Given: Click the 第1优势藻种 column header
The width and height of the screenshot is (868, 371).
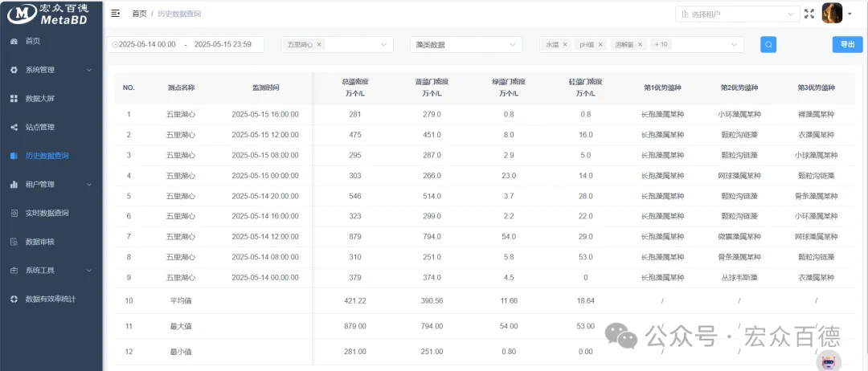Looking at the screenshot, I should pos(662,88).
